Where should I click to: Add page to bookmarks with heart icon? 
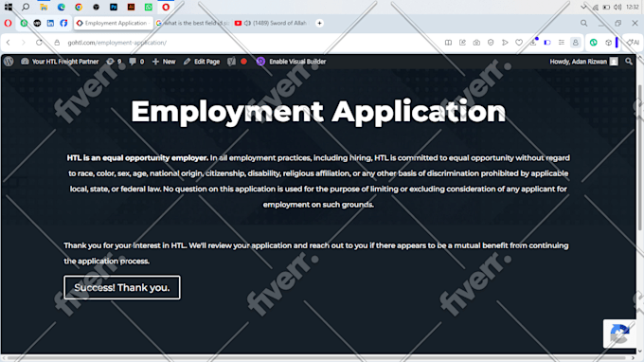tap(519, 43)
